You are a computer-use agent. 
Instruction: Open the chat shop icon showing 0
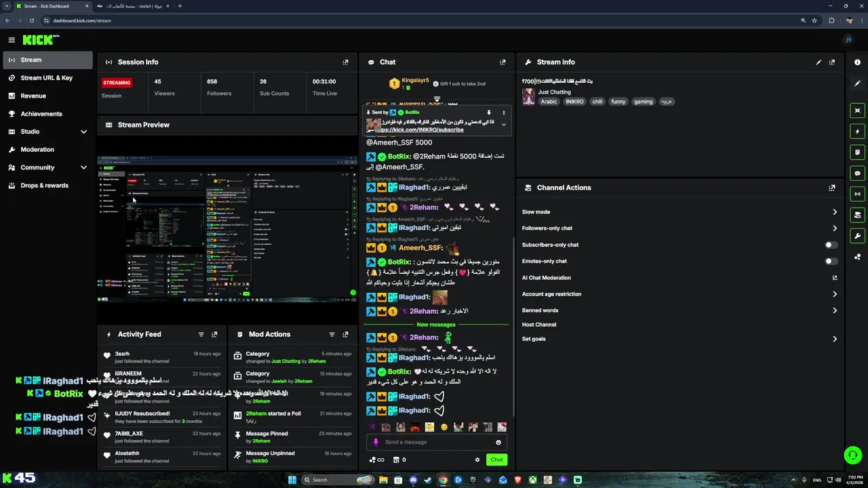(x=399, y=460)
